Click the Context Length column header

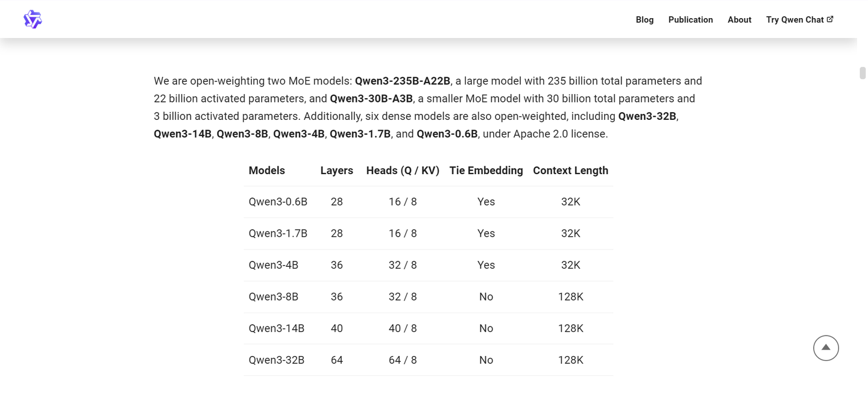(x=570, y=170)
